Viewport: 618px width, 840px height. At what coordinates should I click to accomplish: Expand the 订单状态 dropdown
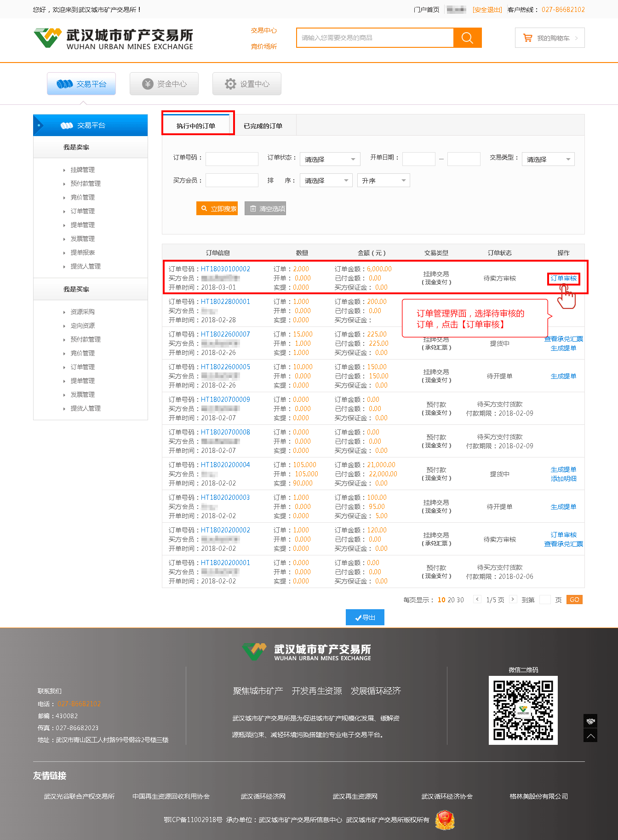pyautogui.click(x=330, y=159)
